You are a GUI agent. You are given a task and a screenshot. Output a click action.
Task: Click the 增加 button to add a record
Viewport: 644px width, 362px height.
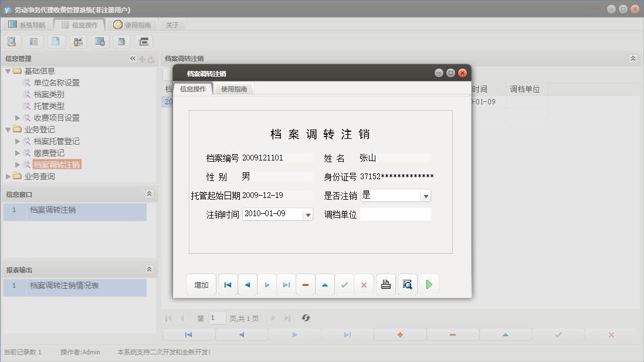pyautogui.click(x=201, y=284)
